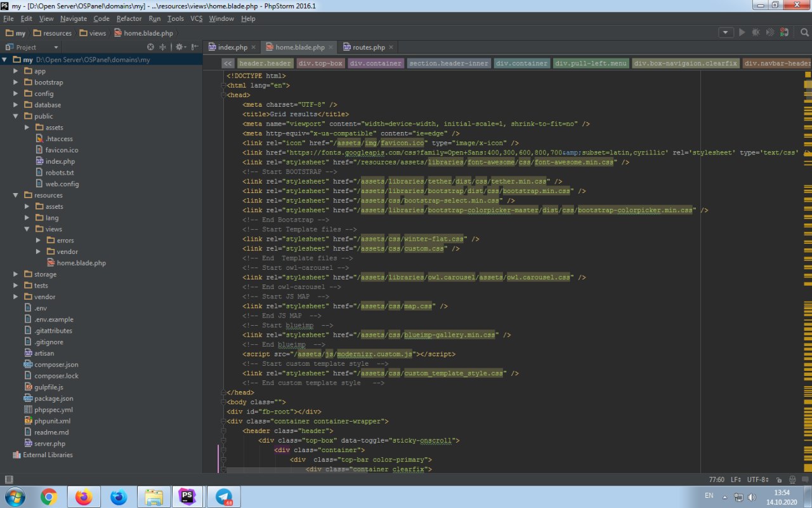Click the home.blade.php navigation bar breadcrumb
This screenshot has width=812, height=508.
pos(143,33)
